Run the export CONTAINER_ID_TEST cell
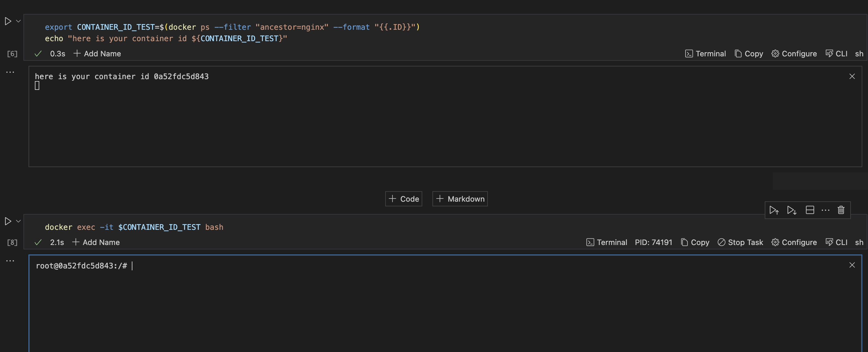Screen dimensions: 868x352 click(7, 21)
